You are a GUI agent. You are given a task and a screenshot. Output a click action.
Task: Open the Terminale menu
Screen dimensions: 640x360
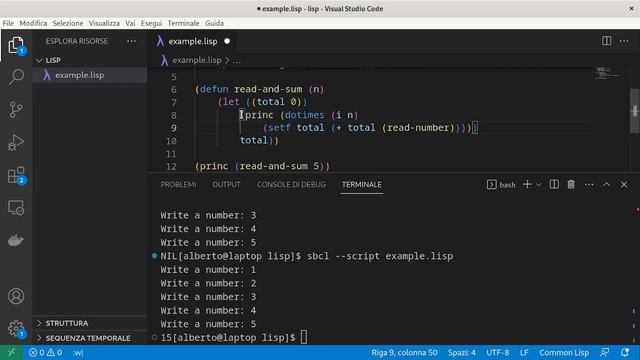coord(183,23)
